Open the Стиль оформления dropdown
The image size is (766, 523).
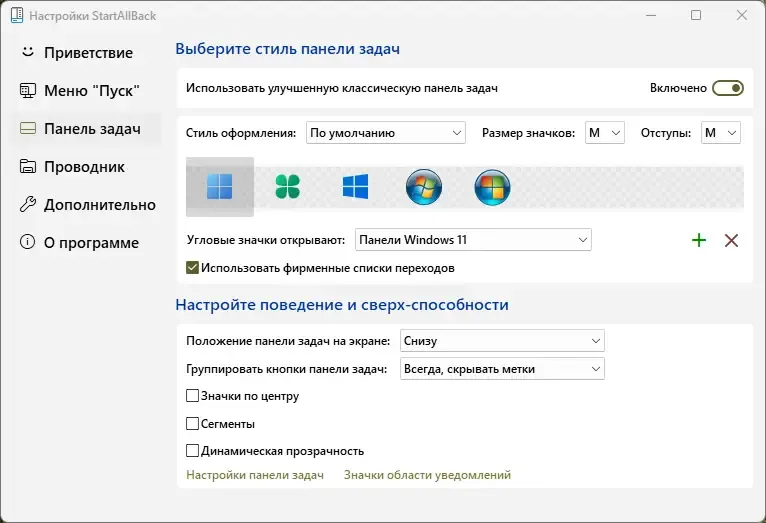click(386, 133)
